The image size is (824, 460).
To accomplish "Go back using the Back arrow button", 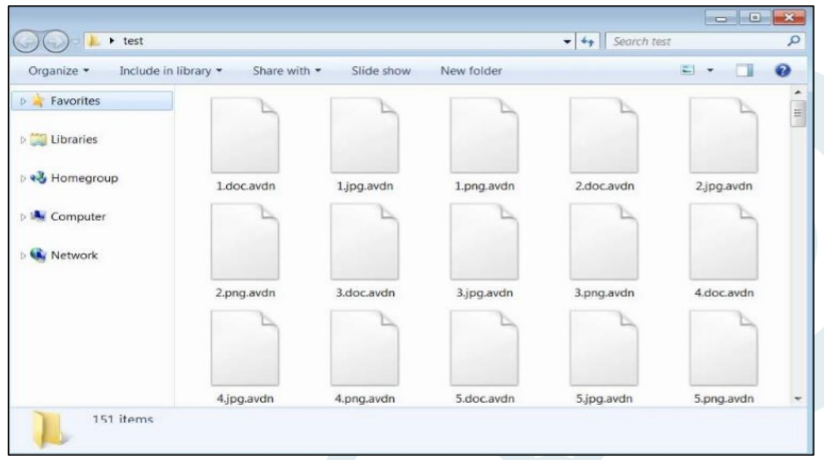I will (26, 41).
